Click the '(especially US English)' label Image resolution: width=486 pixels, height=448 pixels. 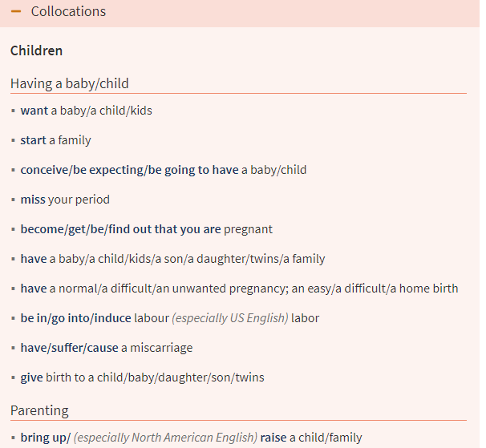[x=230, y=318]
